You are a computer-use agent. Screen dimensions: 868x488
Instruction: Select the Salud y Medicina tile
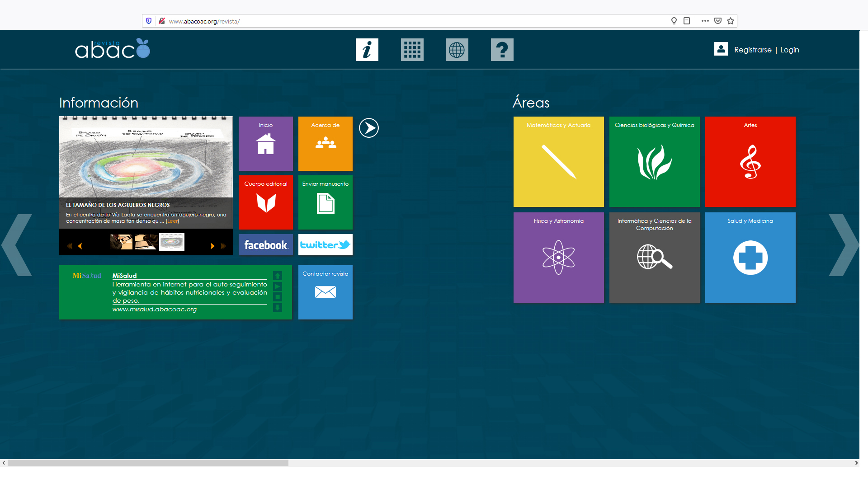(x=750, y=258)
